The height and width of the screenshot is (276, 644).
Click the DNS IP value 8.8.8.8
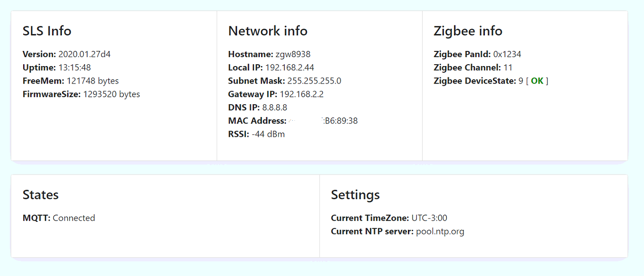tap(275, 108)
